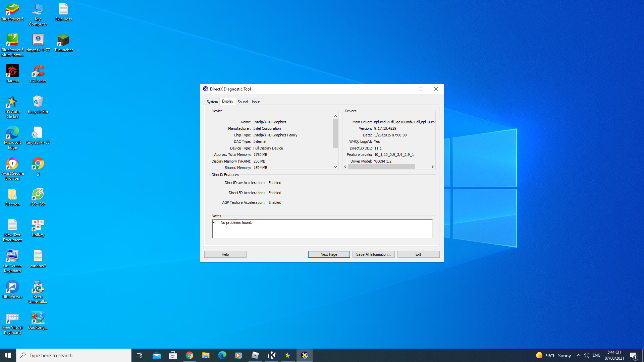Show hidden system tray icons chevron
The height and width of the screenshot is (362, 644).
pos(578,355)
